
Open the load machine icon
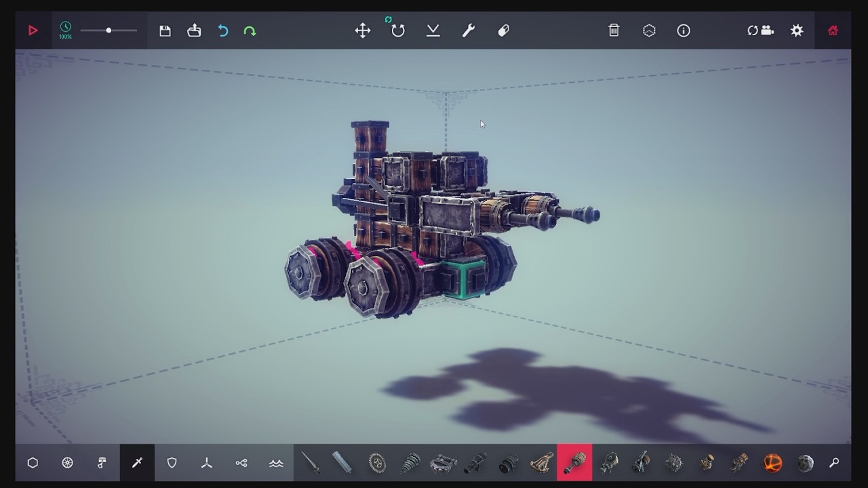[x=194, y=30]
